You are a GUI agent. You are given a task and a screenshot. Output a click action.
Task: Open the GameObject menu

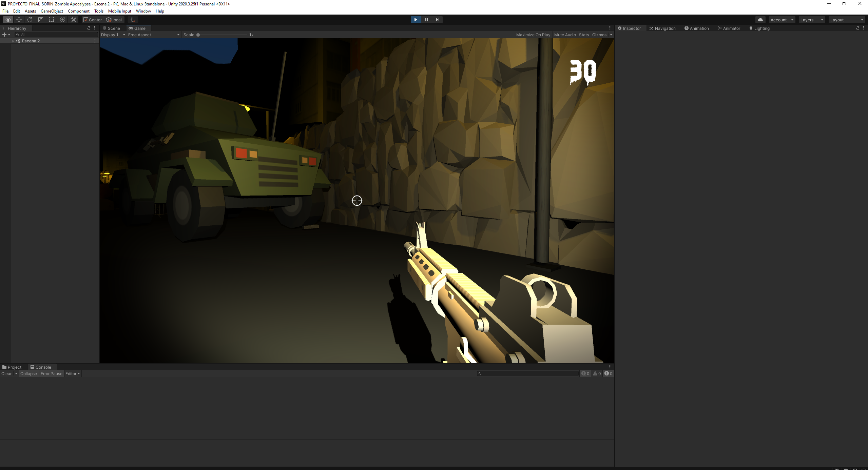click(52, 11)
